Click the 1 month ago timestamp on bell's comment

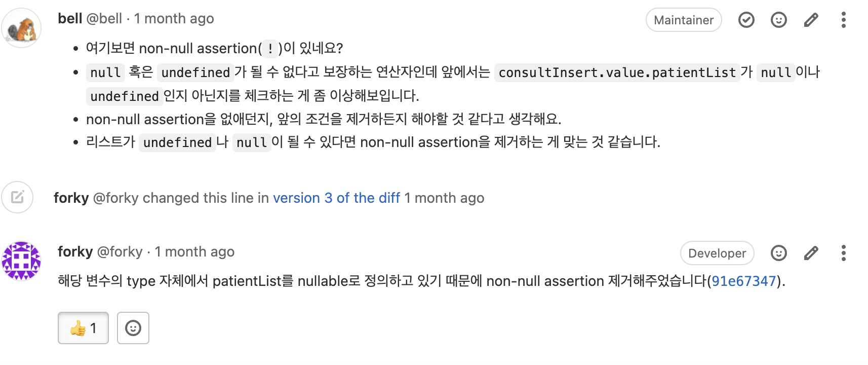point(174,18)
